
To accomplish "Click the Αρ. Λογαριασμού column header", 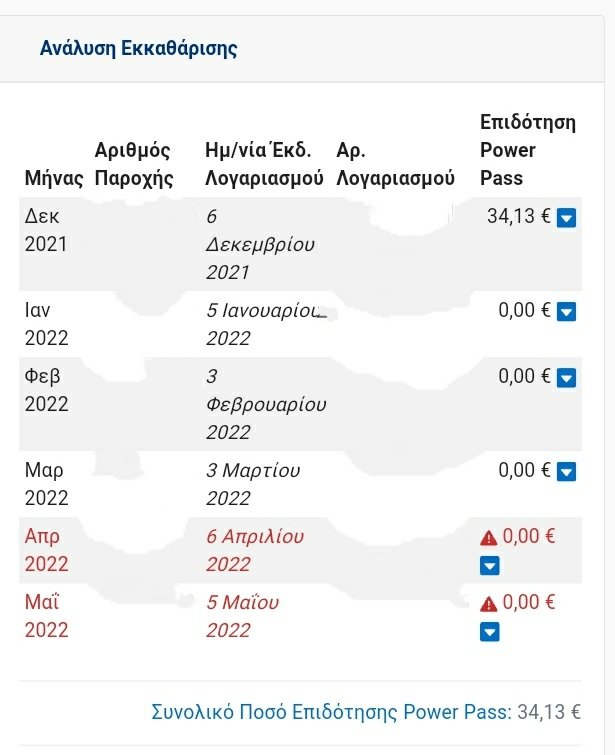I will [395, 164].
